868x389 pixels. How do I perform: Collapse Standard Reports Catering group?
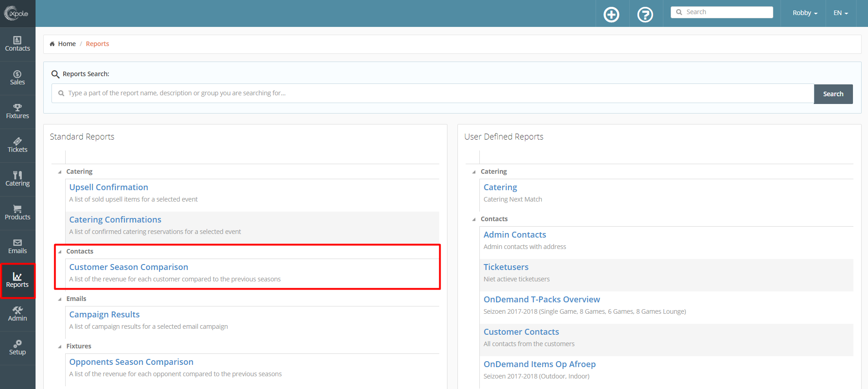tap(60, 172)
